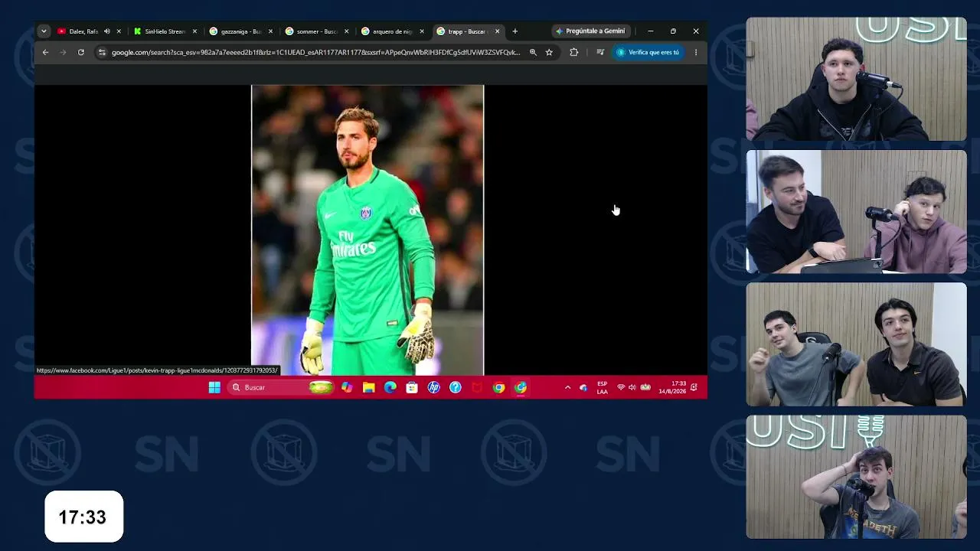Switch to the Dalex YouTube tab

coord(88,31)
